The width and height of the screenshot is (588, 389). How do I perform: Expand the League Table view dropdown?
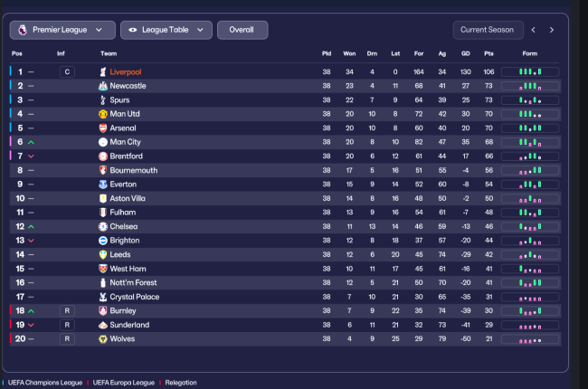(166, 30)
